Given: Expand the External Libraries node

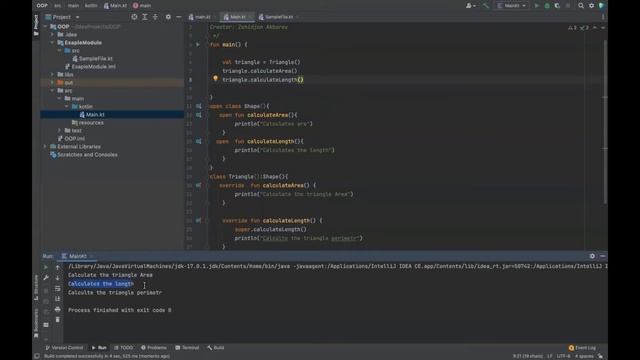Looking at the screenshot, I should [45, 147].
